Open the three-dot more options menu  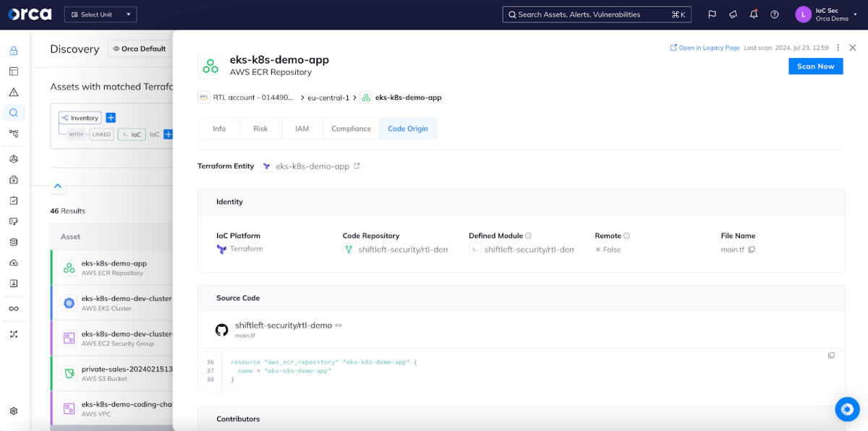838,48
